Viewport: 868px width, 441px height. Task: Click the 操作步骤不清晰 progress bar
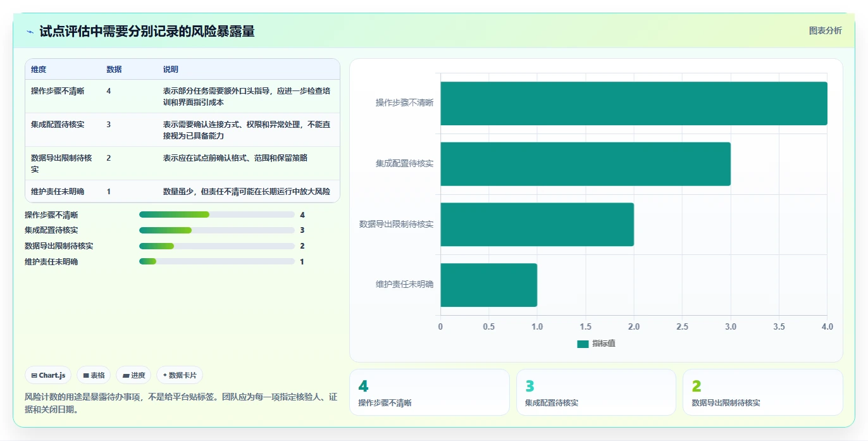pos(217,214)
